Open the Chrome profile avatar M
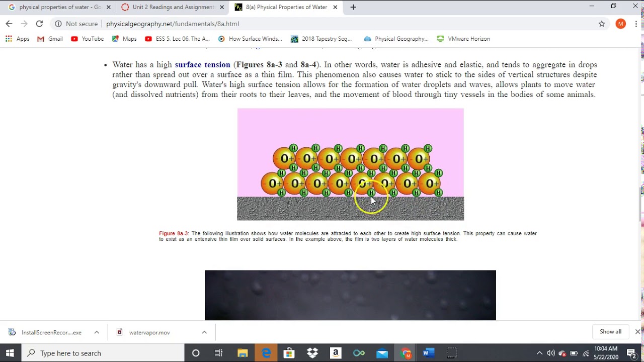 (x=621, y=24)
